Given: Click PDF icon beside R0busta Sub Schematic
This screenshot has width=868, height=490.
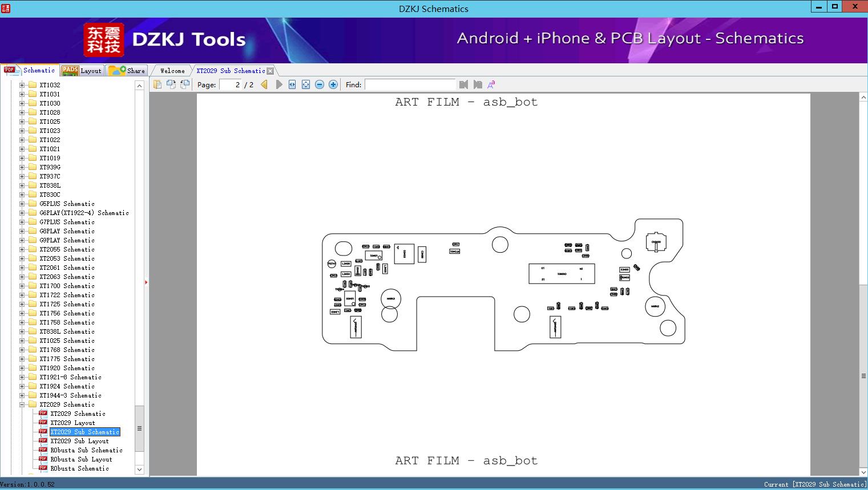Looking at the screenshot, I should click(43, 449).
